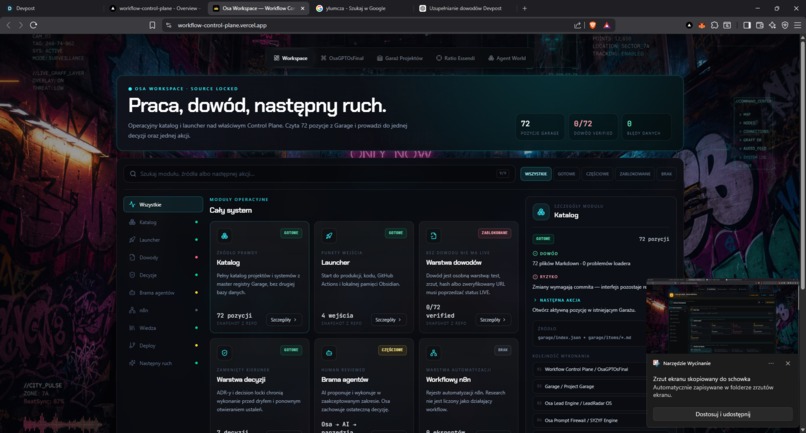Toggle the browser sidebar panel icon
The width and height of the screenshot is (806, 433).
pyautogui.click(x=747, y=25)
